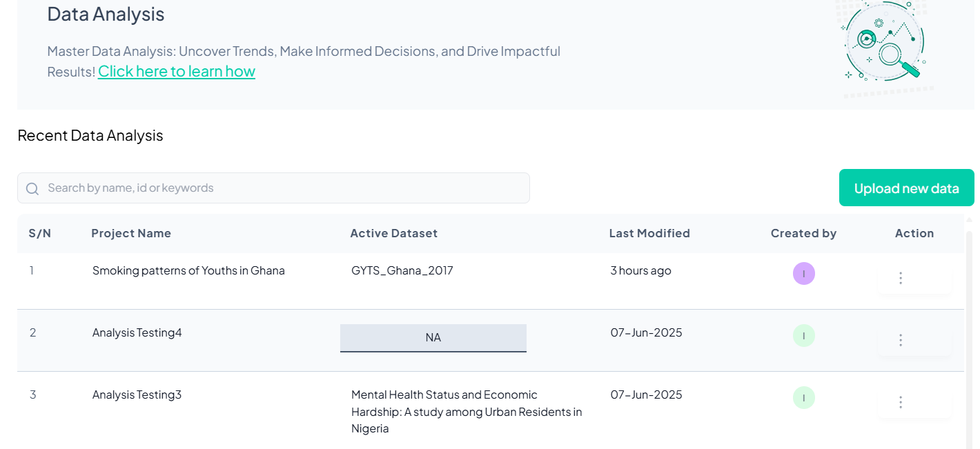The height and width of the screenshot is (449, 980).
Task: Open actions menu for Smoking patterns project
Action: point(901,278)
